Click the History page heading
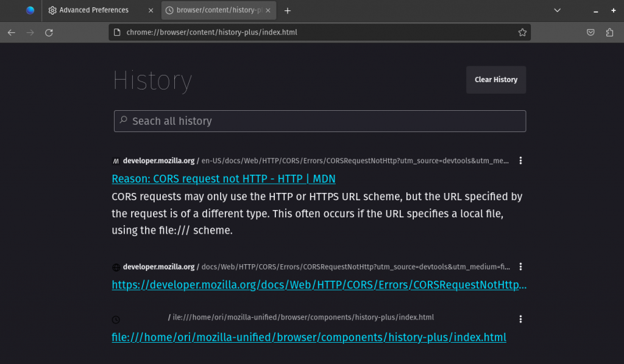 [152, 81]
